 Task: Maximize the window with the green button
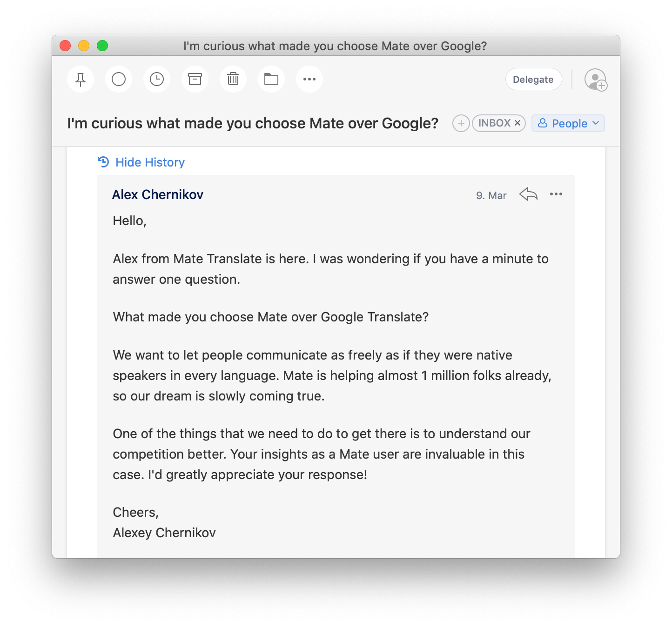pos(102,46)
